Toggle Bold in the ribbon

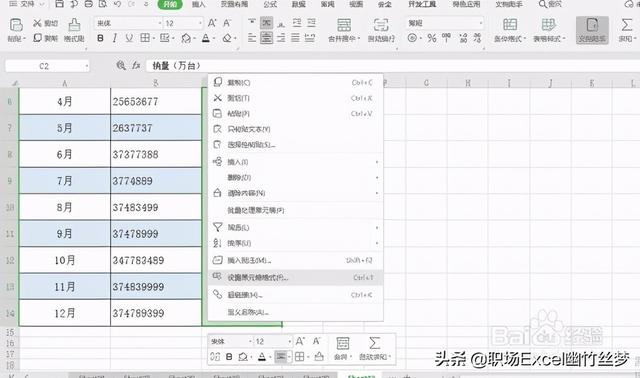point(100,38)
